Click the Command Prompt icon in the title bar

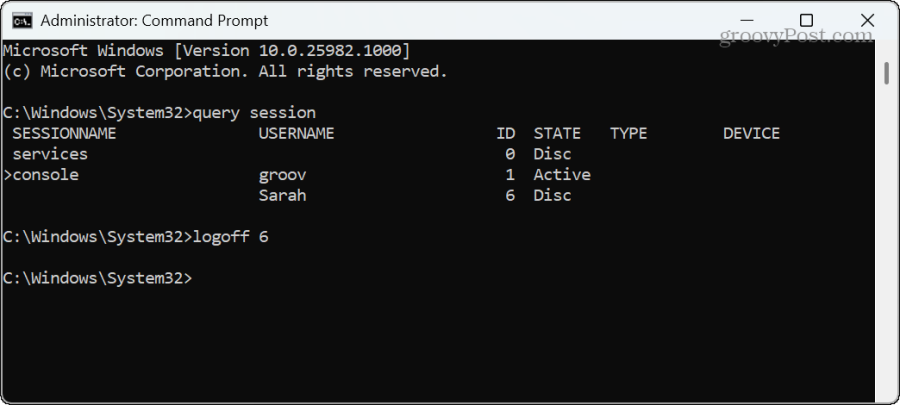click(22, 21)
